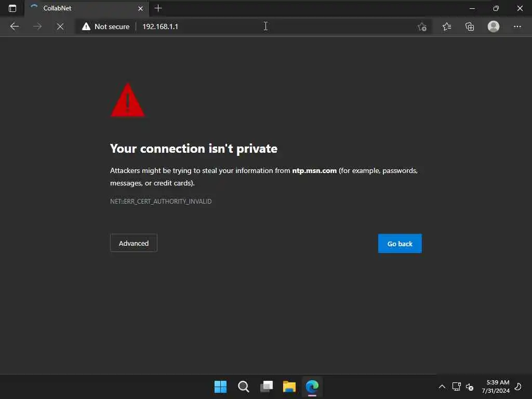Close the CollabNet tab
The image size is (532, 399).
(x=140, y=8)
